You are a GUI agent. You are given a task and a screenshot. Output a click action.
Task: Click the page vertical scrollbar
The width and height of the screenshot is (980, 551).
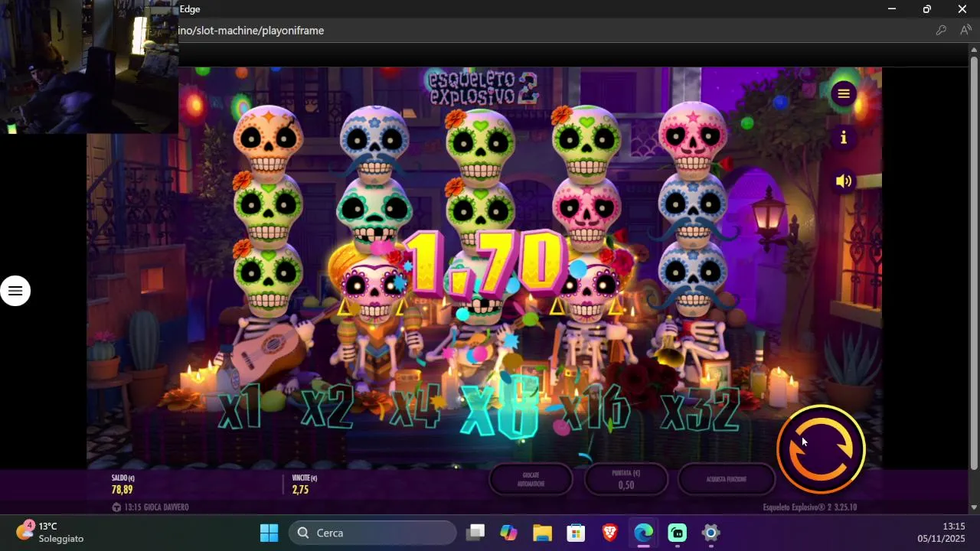[x=974, y=262]
